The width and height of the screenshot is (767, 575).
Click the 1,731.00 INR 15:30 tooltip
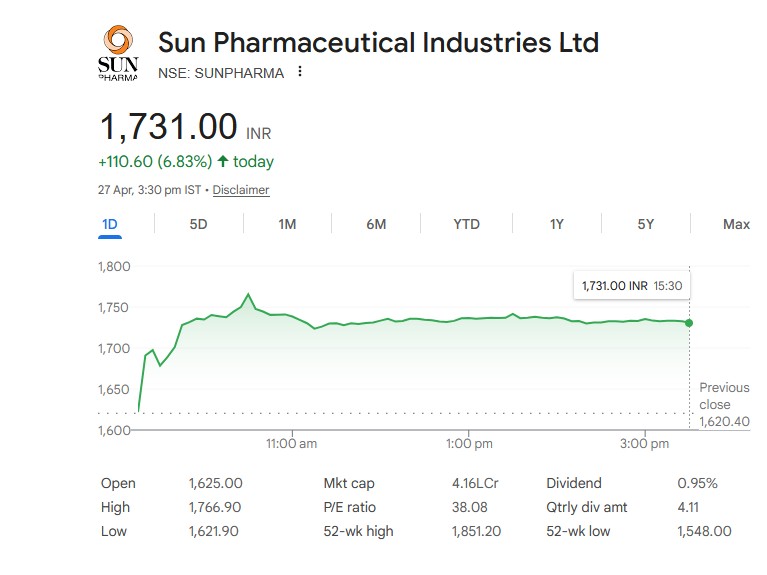(631, 285)
